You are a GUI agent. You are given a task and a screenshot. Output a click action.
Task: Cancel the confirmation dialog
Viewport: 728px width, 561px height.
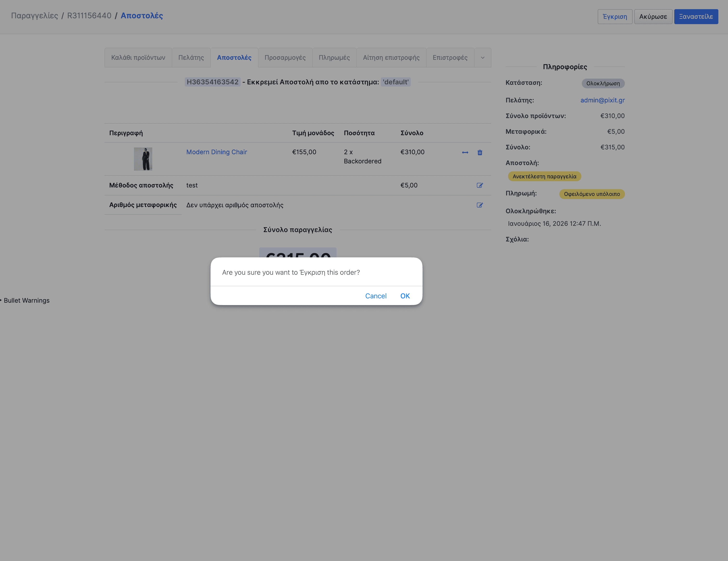(x=376, y=296)
